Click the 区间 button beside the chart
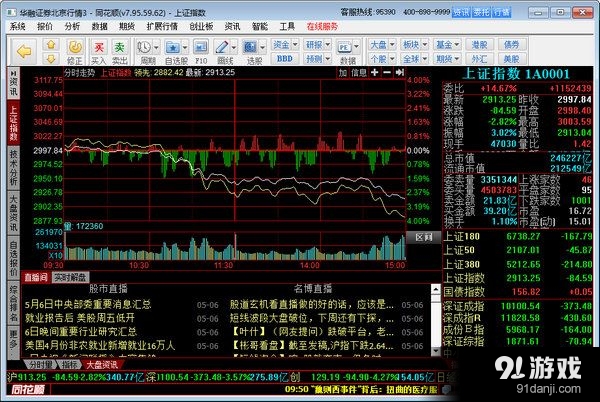This screenshot has height=402, width=600. (x=424, y=238)
